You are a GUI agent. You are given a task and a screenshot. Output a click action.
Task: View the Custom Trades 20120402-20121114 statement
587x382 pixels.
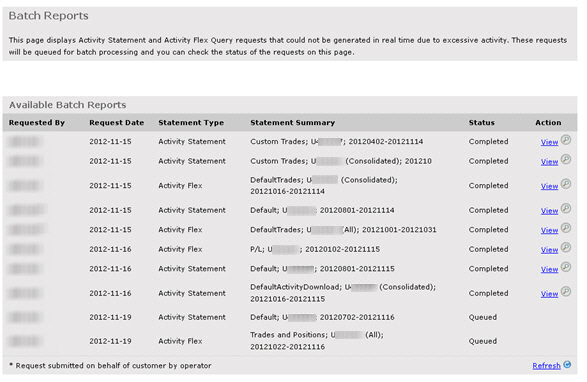tap(549, 142)
